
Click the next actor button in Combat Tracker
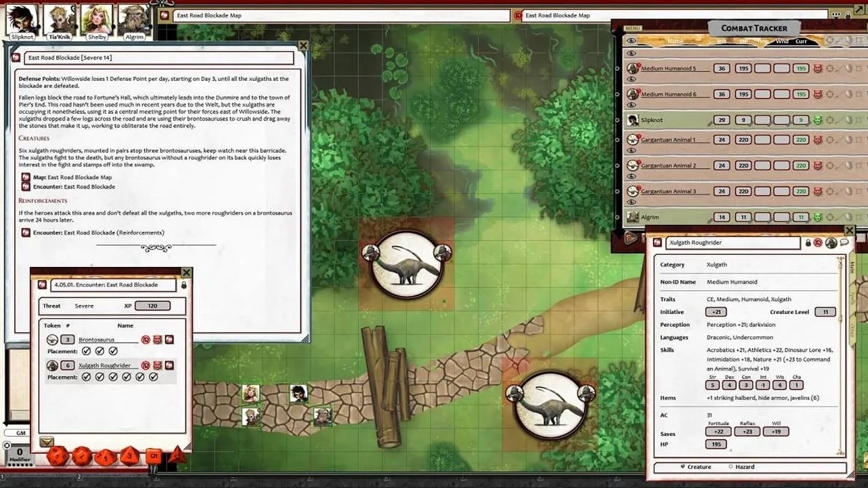click(x=631, y=238)
